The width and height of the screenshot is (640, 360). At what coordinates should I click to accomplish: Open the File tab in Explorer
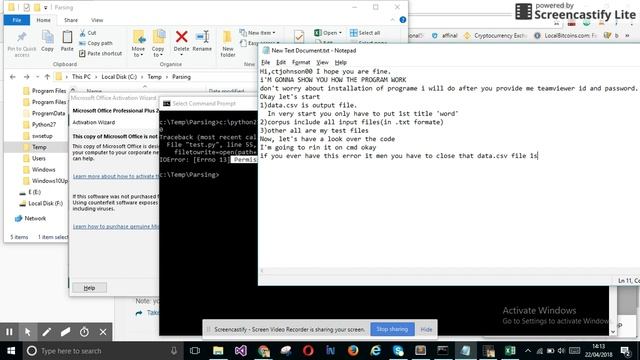tap(17, 20)
